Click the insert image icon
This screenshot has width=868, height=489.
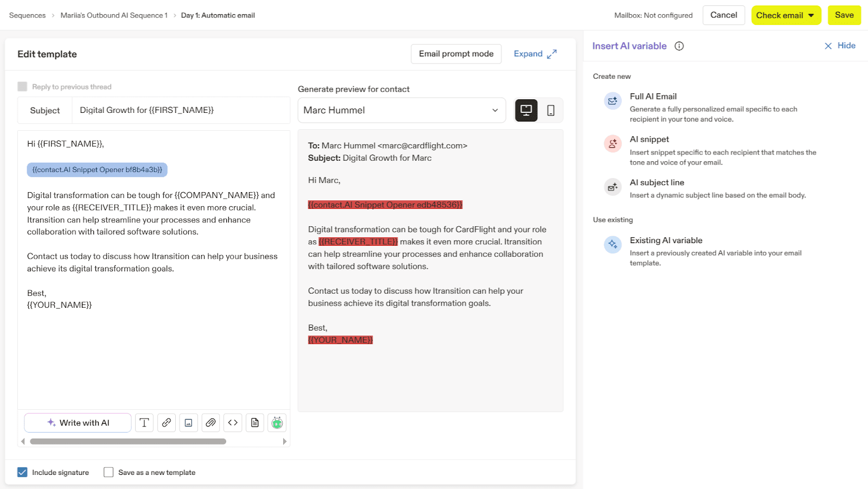click(x=188, y=423)
